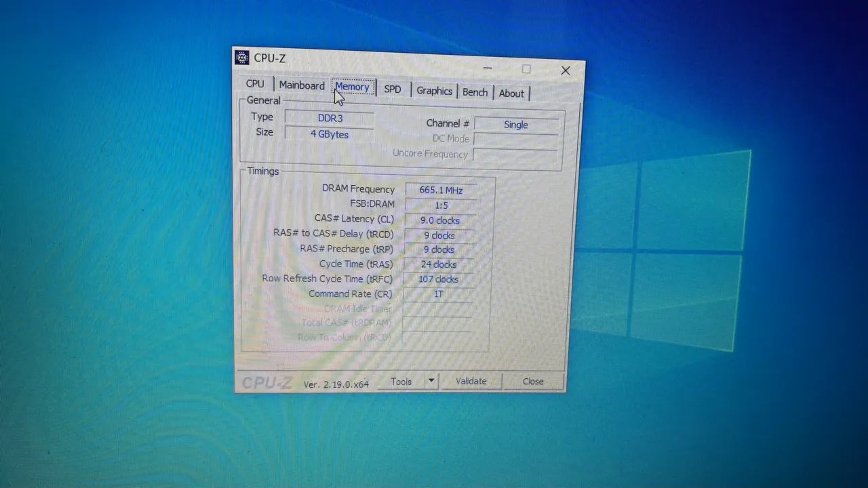Image resolution: width=868 pixels, height=488 pixels.
Task: Click the Type label in General
Action: [262, 117]
